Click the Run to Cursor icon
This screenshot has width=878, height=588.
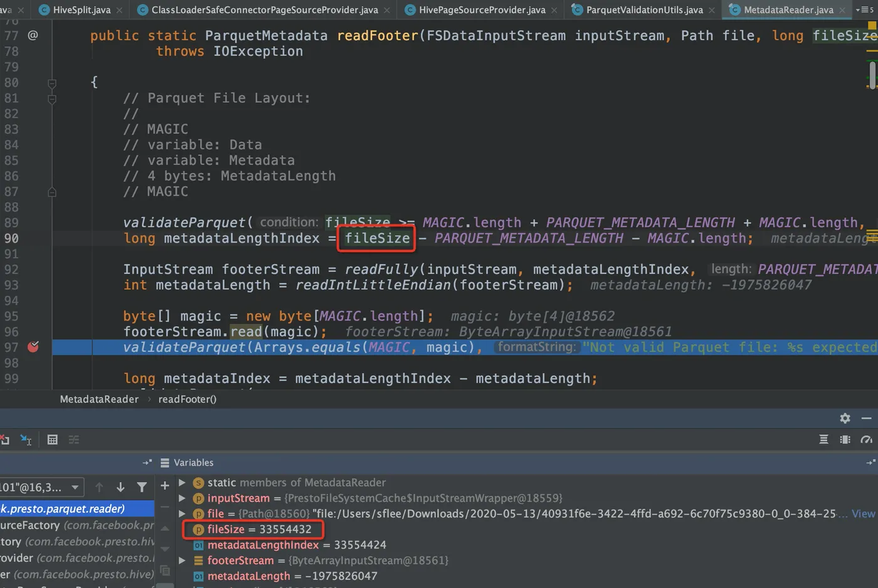click(26, 439)
